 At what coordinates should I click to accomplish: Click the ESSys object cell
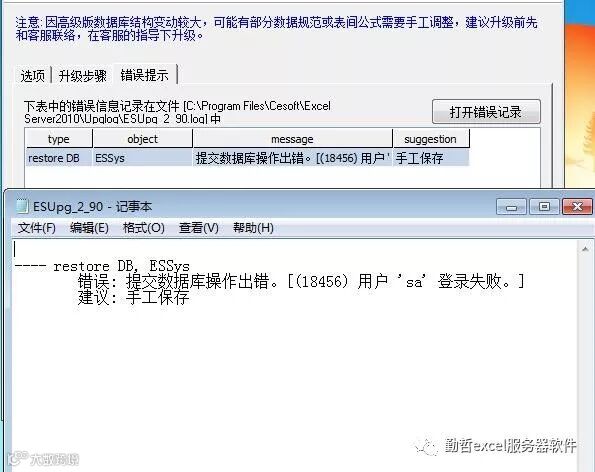(x=142, y=158)
